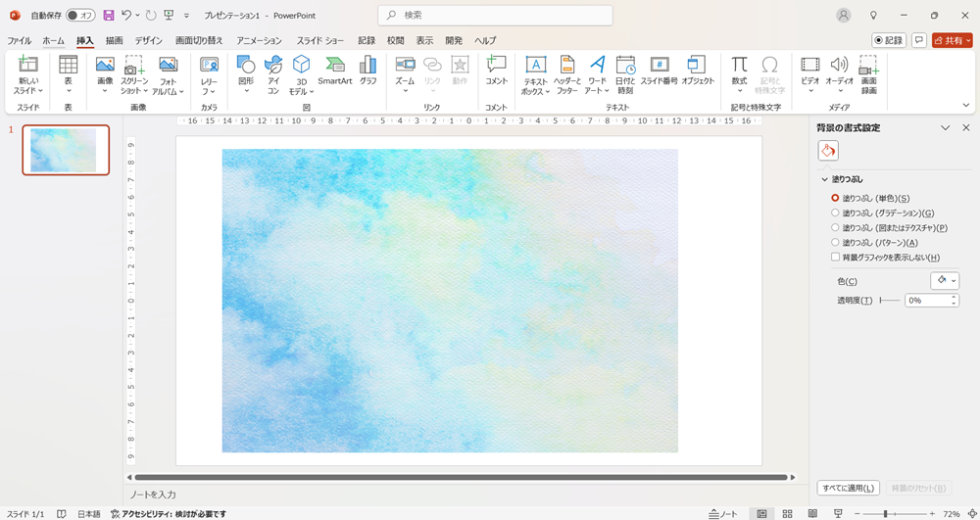Select Solid fill (塗りつぶし 単色) radio
980x520 pixels.
(x=835, y=198)
